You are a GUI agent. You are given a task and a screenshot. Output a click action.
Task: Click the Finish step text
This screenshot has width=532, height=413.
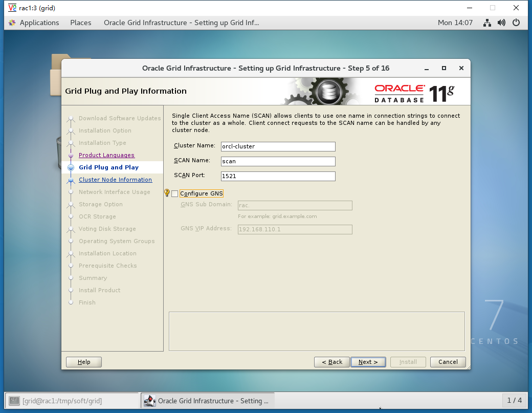(87, 302)
